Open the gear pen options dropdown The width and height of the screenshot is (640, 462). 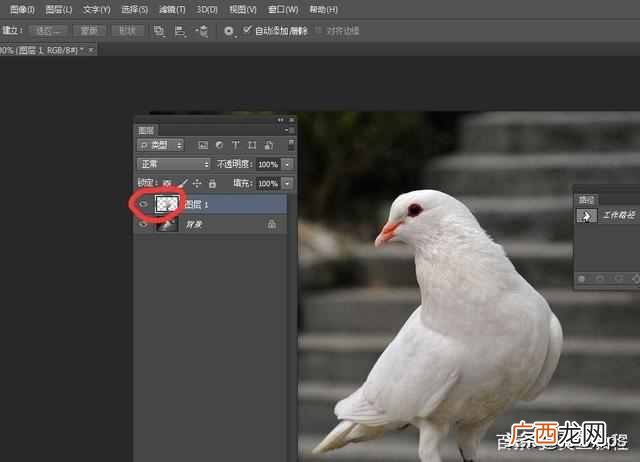(x=230, y=31)
